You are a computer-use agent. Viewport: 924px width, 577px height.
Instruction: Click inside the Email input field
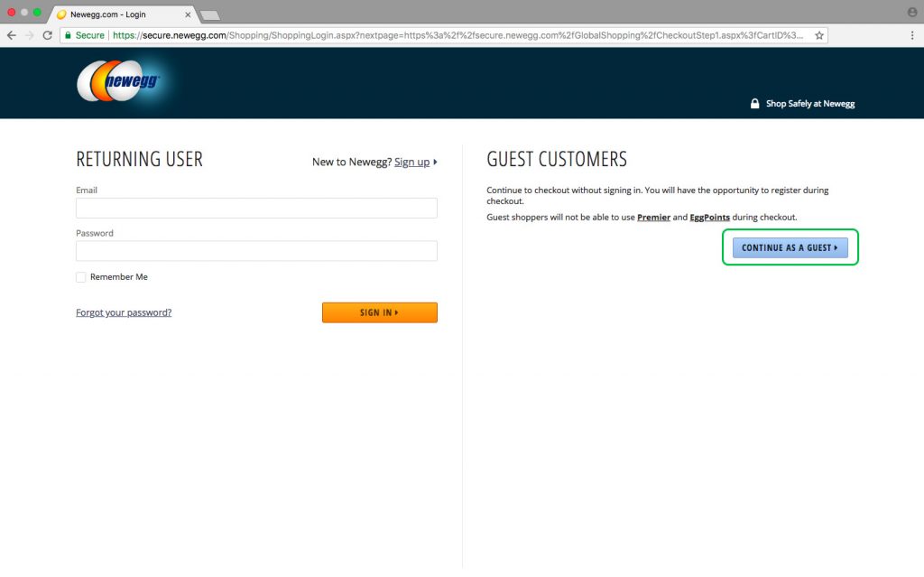(x=256, y=208)
